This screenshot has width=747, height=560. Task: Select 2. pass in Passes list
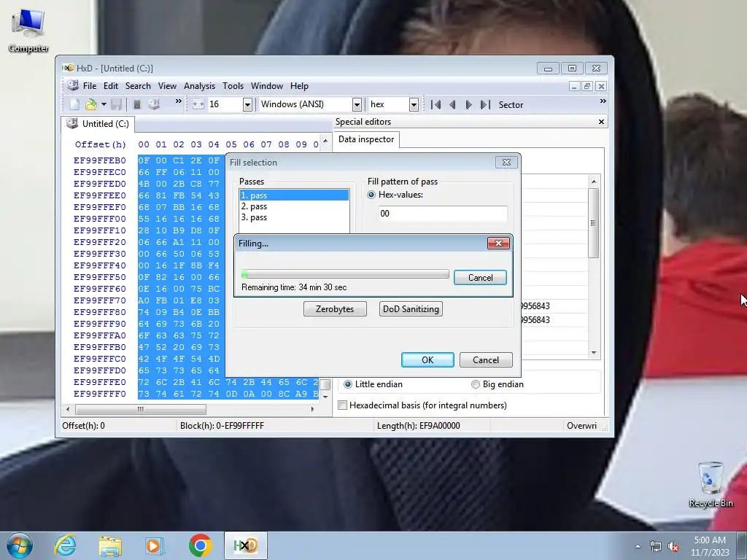pyautogui.click(x=294, y=206)
